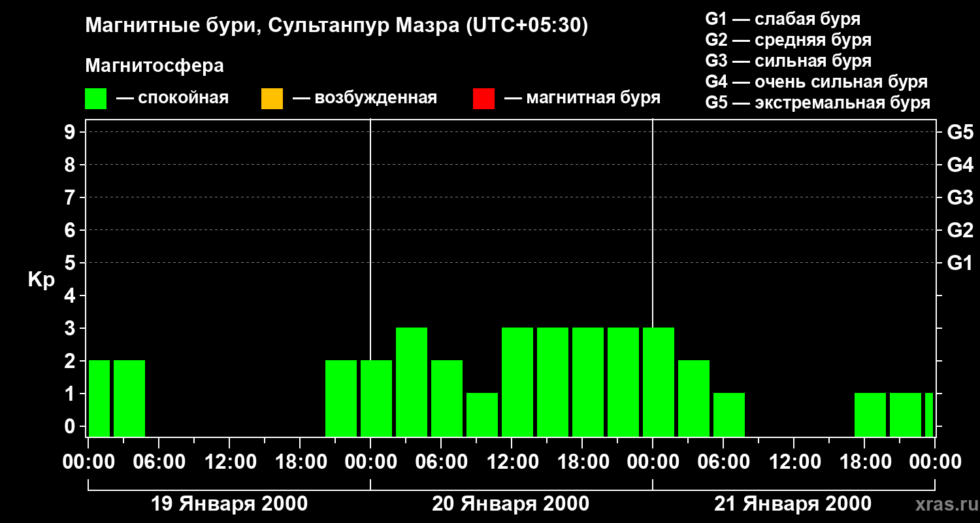The width and height of the screenshot is (980, 523).
Task: Click the 'G3 — сильная буря' legend line
Action: pyautogui.click(x=788, y=61)
